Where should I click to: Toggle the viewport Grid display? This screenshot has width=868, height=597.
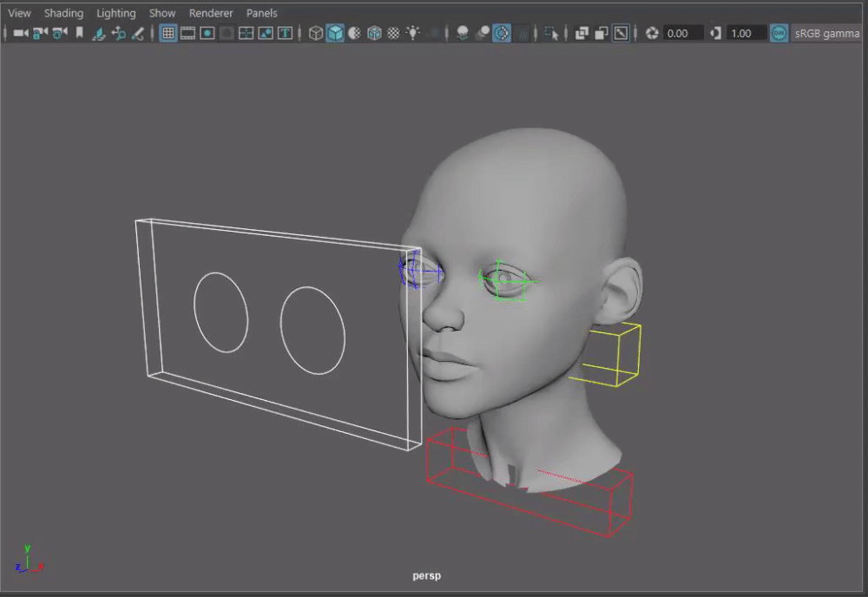168,33
